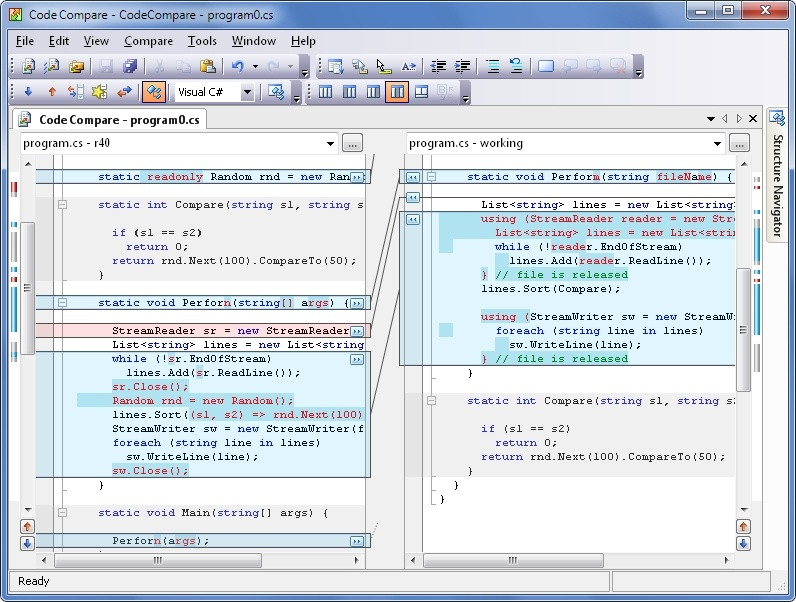
Task: Copy the while (!sr.EndOfStream) block to right
Action: point(357,359)
